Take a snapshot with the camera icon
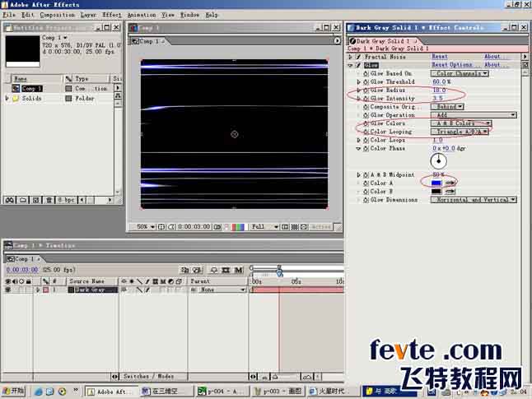This screenshot has width=532, height=399. [217, 227]
